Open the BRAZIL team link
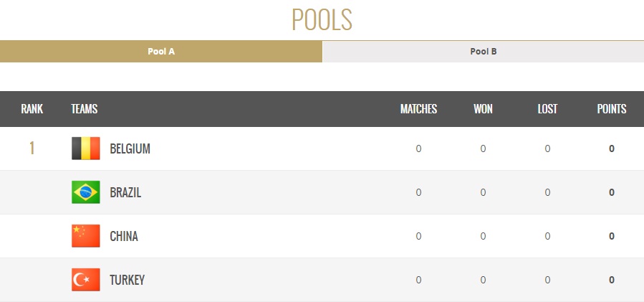 click(125, 193)
